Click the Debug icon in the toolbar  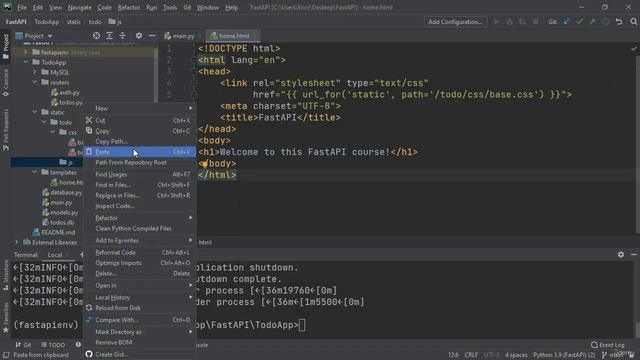coord(509,22)
